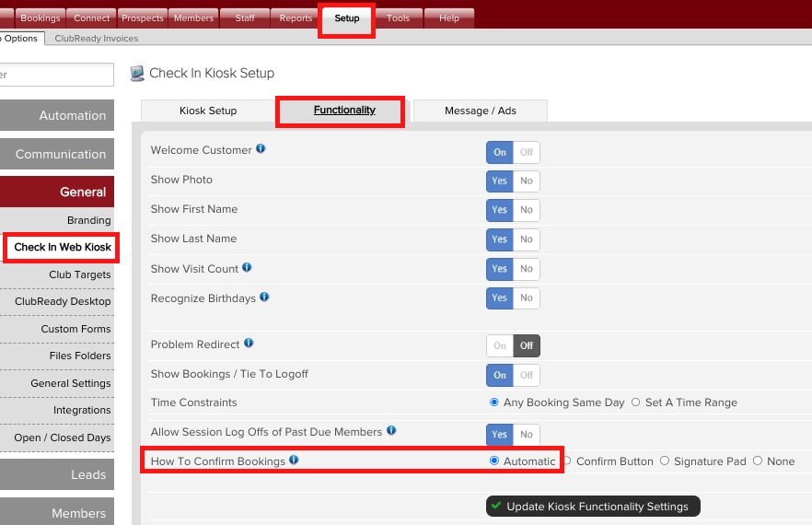Image resolution: width=812 pixels, height=525 pixels.
Task: Expand the Automation sidebar section
Action: tap(57, 115)
